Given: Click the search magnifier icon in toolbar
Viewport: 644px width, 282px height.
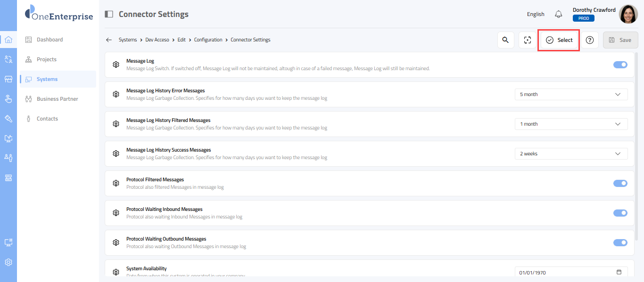Looking at the screenshot, I should 505,40.
